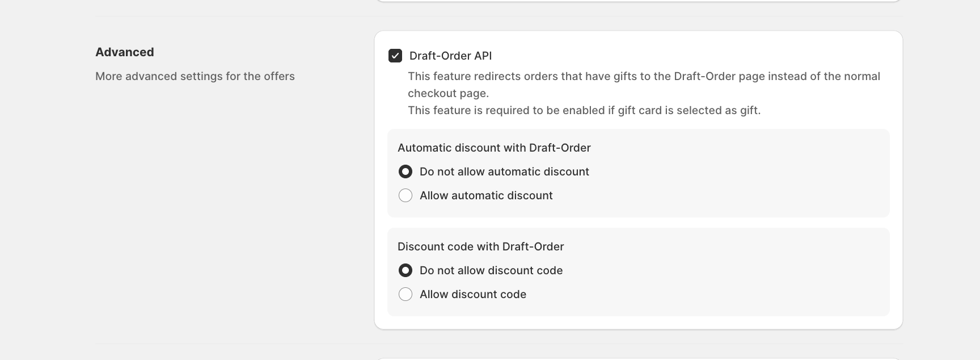Screen dimensions: 980x360
Task: Click the Allow automatic discount label text
Action: point(486,195)
